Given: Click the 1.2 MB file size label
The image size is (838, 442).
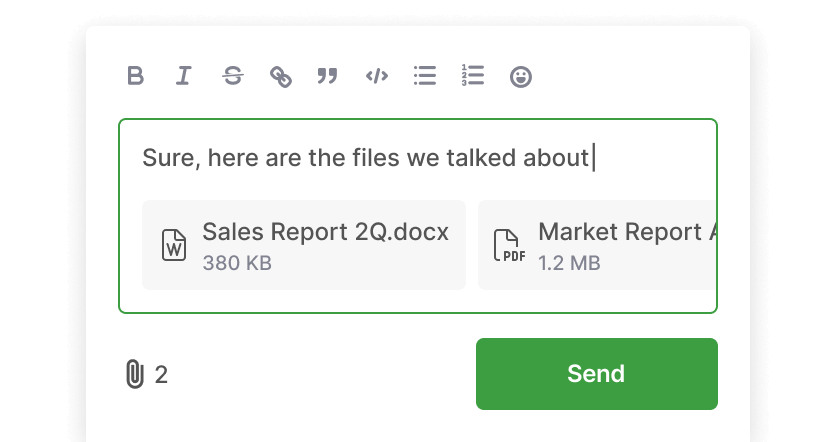Looking at the screenshot, I should coord(569,264).
